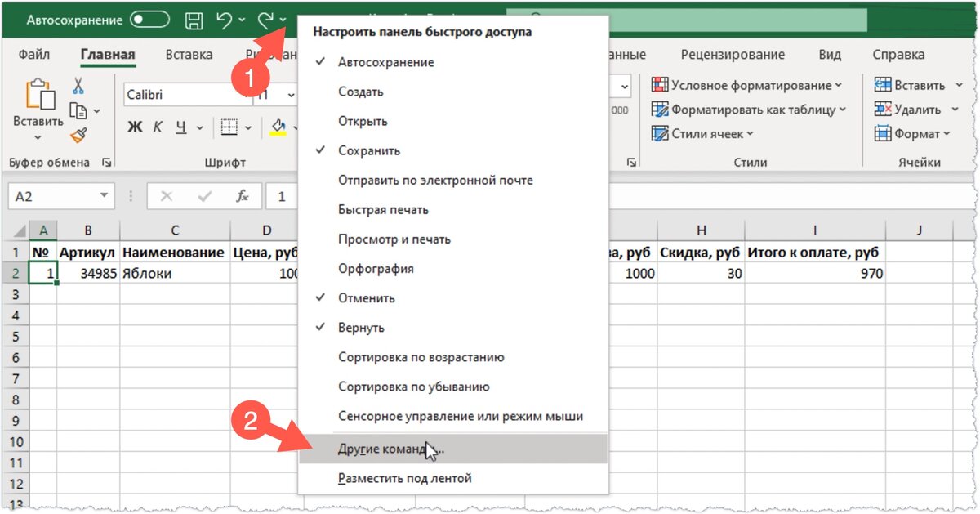980x514 pixels.
Task: Click the cancel X in formula bar
Action: (167, 197)
